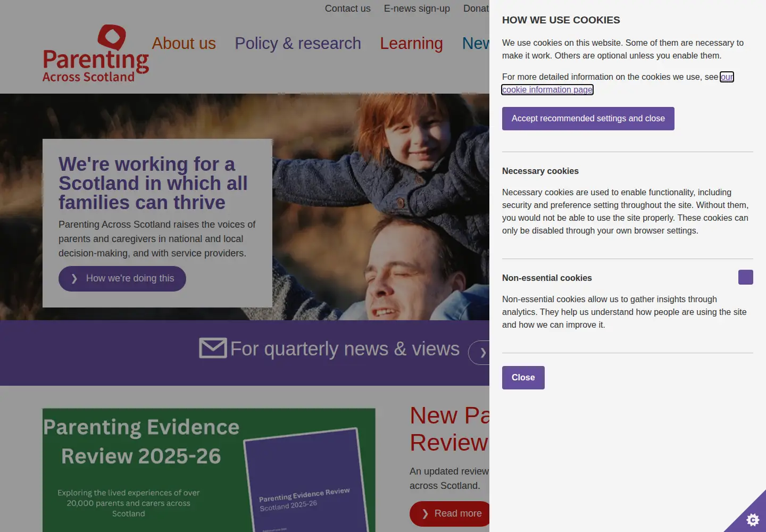The image size is (766, 532).
Task: Open the Policy & research menu
Action: tap(298, 43)
